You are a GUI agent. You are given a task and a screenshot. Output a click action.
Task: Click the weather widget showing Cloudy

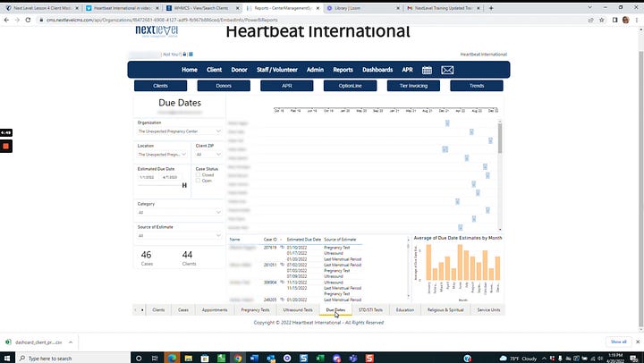(x=518, y=359)
